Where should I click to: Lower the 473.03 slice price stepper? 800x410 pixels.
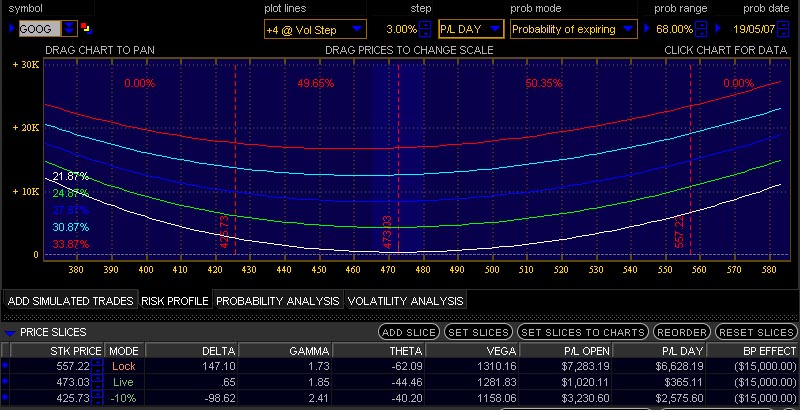click(97, 386)
